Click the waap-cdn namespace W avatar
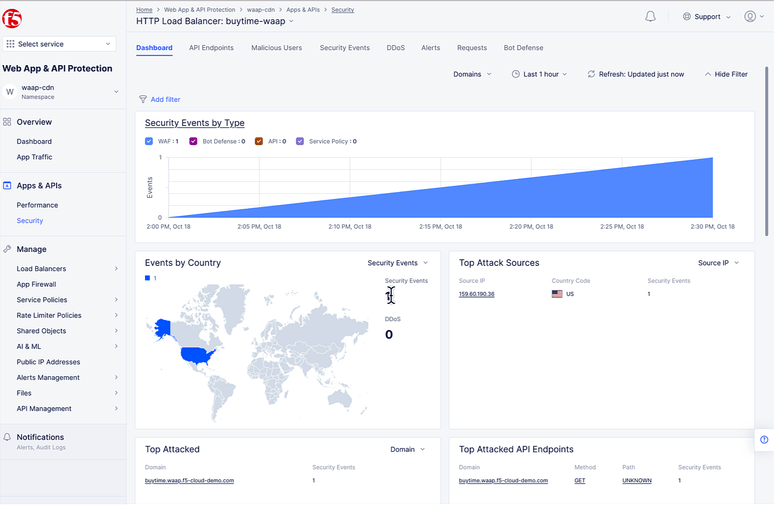The image size is (774, 505). tap(10, 92)
